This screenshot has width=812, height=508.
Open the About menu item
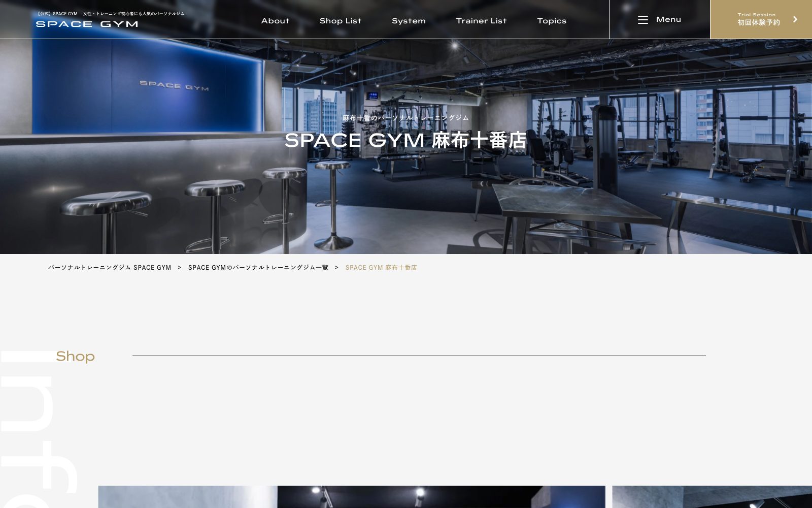(275, 21)
